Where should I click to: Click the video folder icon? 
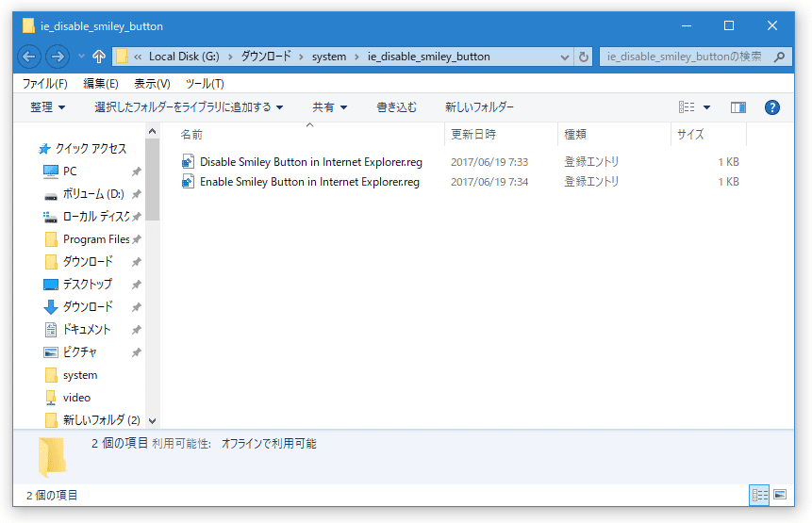pos(51,398)
